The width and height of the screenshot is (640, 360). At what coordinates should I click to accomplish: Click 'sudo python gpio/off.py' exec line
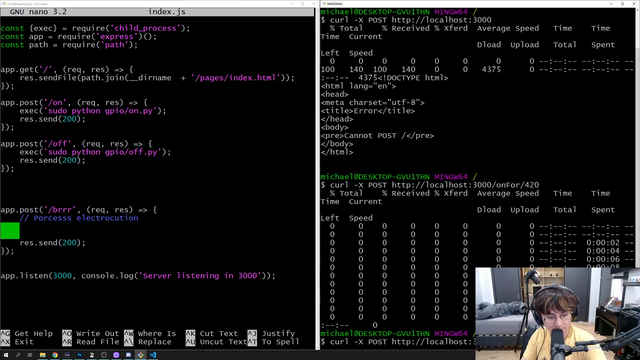point(96,152)
